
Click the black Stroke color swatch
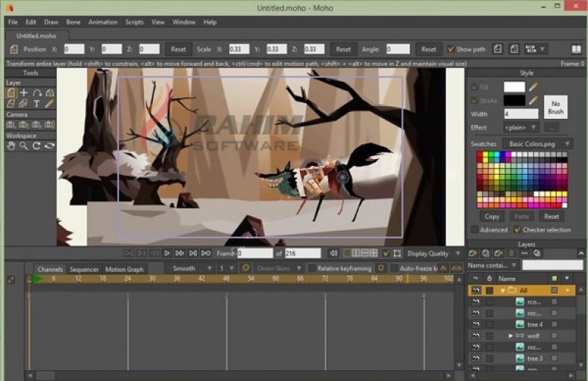pos(514,100)
